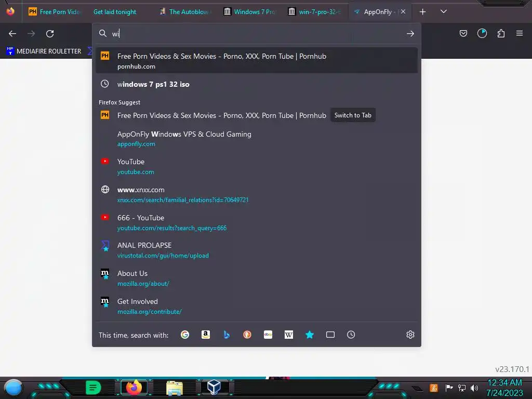Switch to the win-7-pro-32 tab
532x399 pixels.
[x=314, y=12]
